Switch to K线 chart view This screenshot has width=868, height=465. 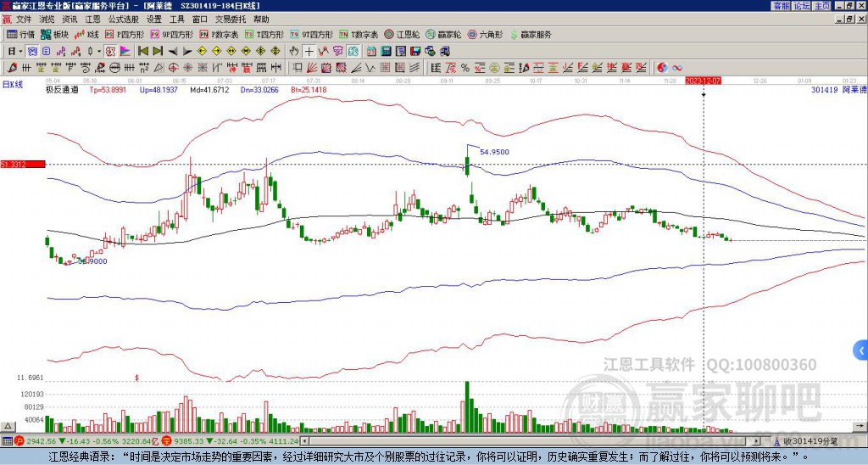pyautogui.click(x=86, y=35)
